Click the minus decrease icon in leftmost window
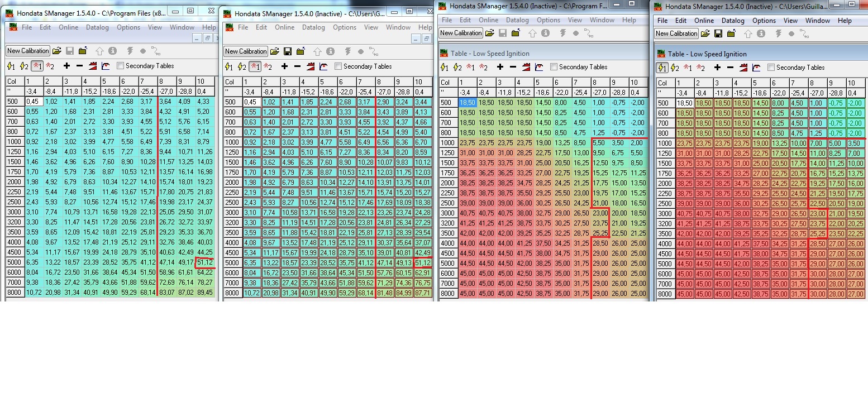This screenshot has width=868, height=412. click(x=79, y=66)
